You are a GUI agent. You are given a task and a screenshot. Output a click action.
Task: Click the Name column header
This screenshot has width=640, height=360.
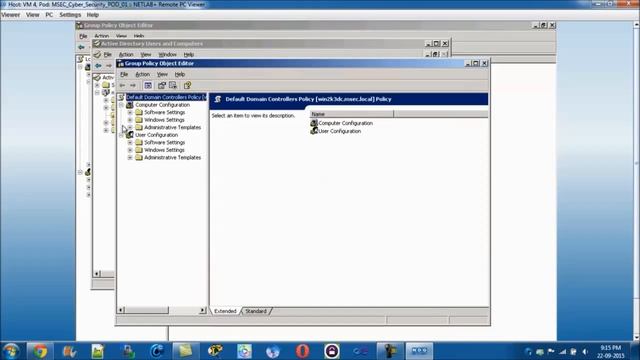point(352,114)
